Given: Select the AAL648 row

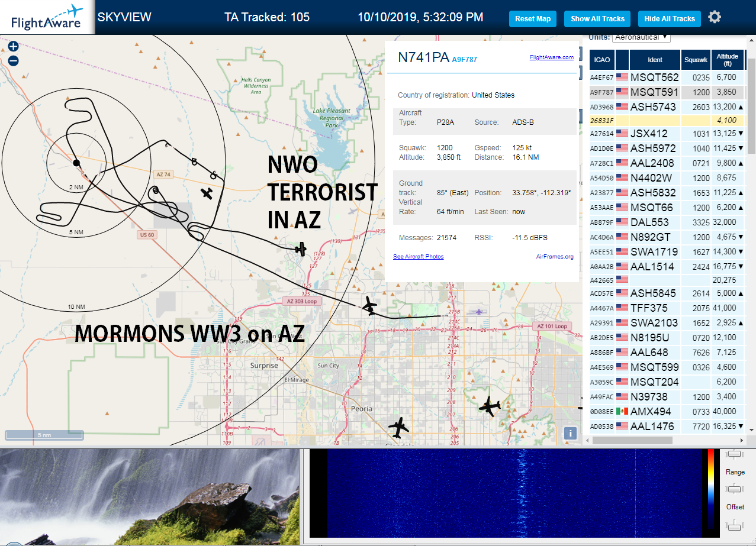Looking at the screenshot, I should click(x=667, y=352).
